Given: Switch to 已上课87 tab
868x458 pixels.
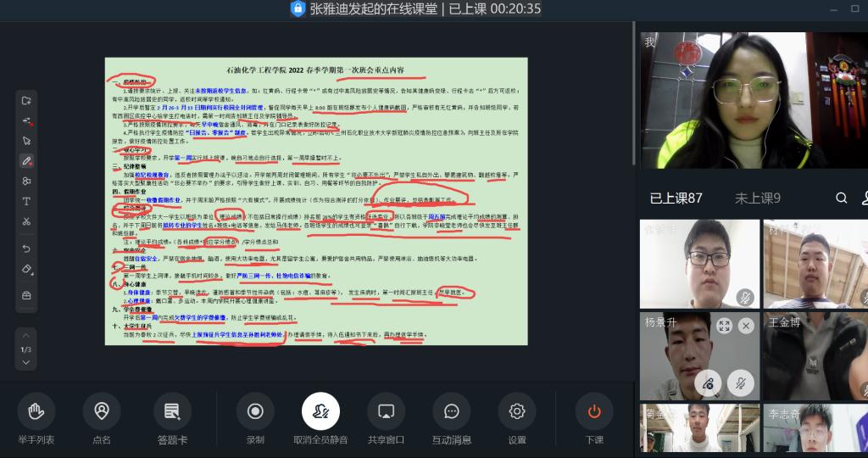Looking at the screenshot, I should click(x=676, y=198).
